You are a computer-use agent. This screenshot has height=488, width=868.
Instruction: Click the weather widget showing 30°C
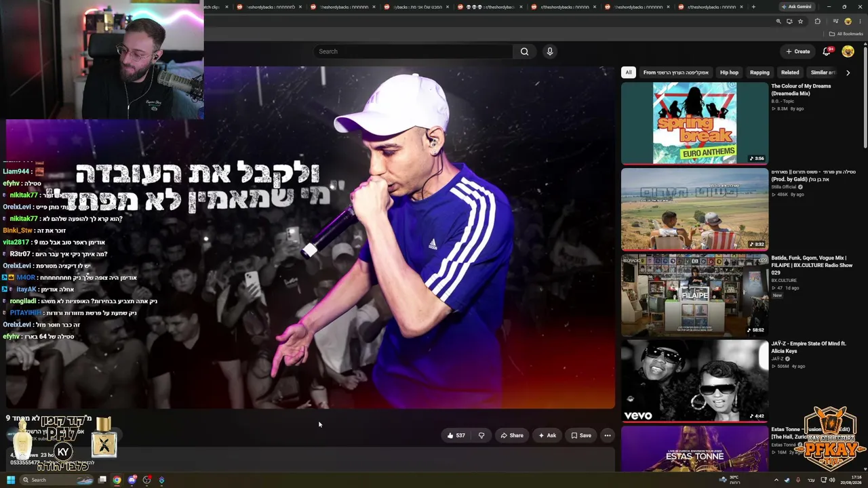[x=730, y=480]
